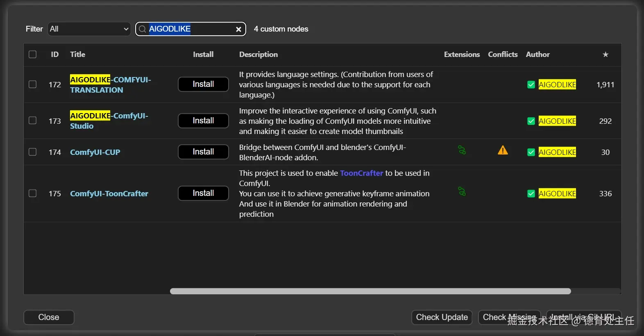Click the AIGODLIKE author in row 173
The image size is (644, 336).
557,121
